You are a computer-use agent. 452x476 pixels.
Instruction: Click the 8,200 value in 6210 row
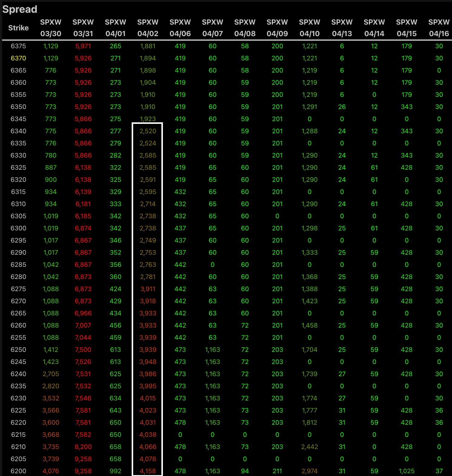[83, 447]
